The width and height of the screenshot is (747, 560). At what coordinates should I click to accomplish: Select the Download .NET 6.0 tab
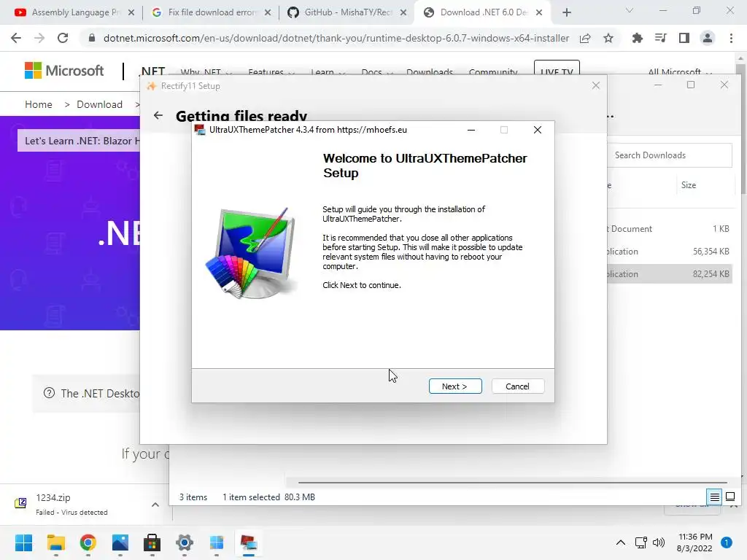[482, 12]
